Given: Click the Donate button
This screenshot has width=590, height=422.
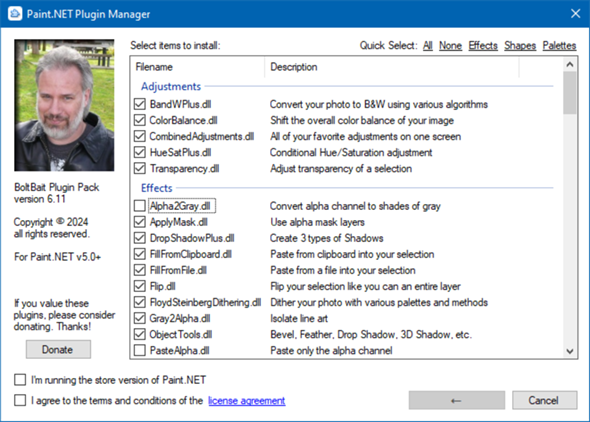Looking at the screenshot, I should (x=58, y=349).
